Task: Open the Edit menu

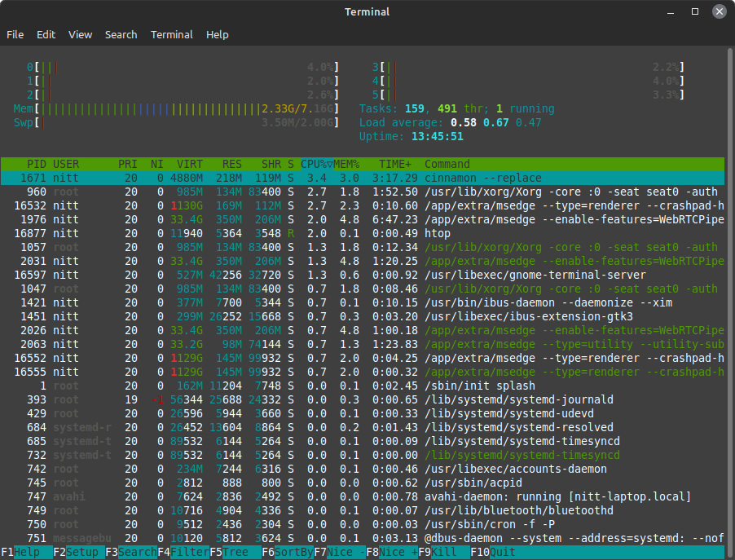Action: [46, 35]
